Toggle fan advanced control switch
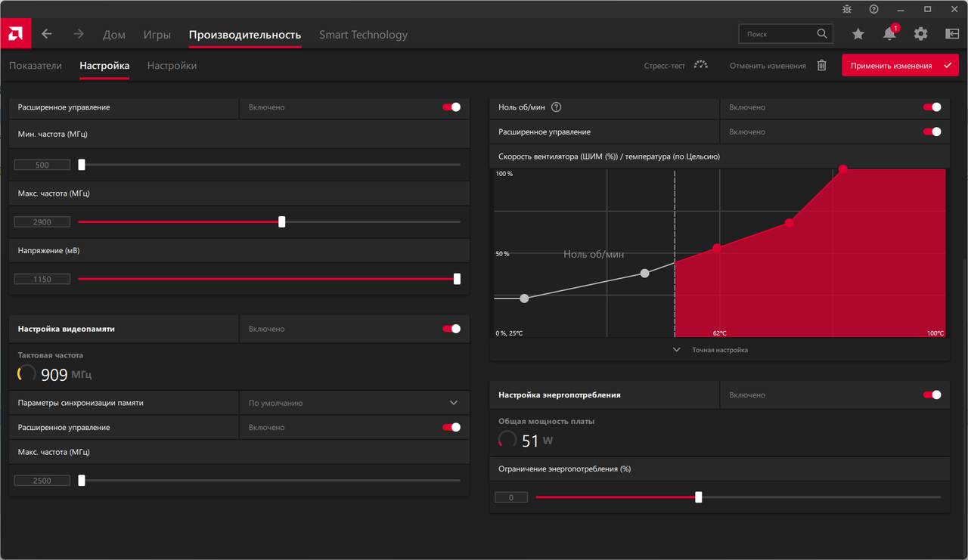This screenshot has height=560, width=968. point(932,131)
